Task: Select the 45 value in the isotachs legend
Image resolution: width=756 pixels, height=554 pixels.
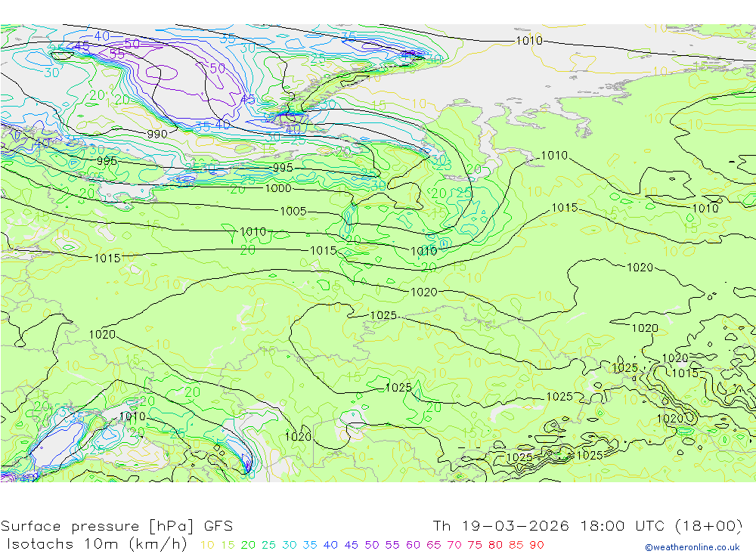Action: [352, 545]
